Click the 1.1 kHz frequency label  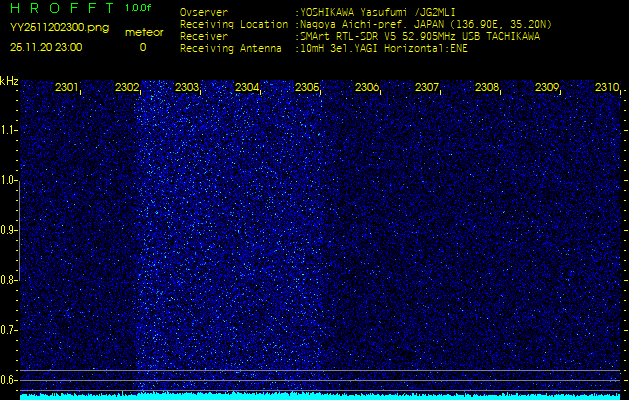(9, 130)
